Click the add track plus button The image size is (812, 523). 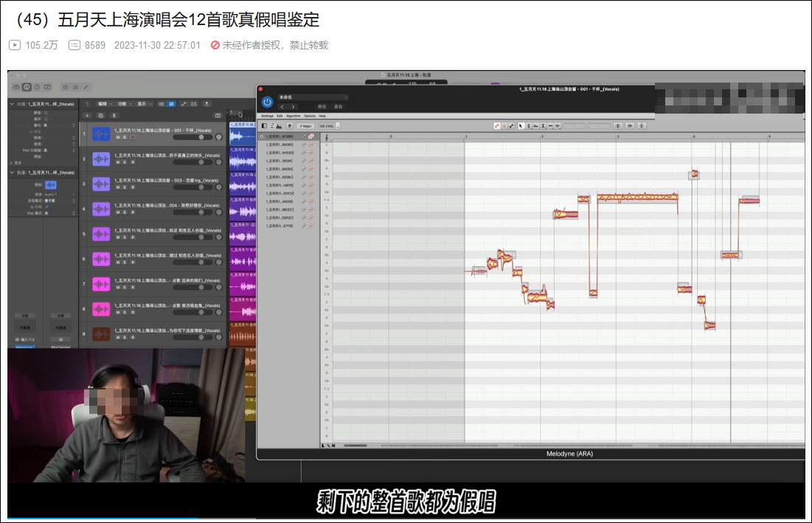88,116
